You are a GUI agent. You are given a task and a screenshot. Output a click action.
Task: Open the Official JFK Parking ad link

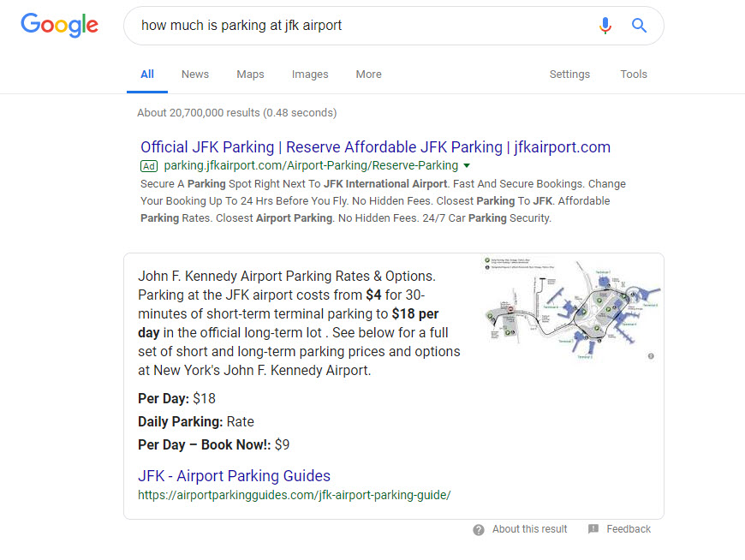[x=375, y=147]
